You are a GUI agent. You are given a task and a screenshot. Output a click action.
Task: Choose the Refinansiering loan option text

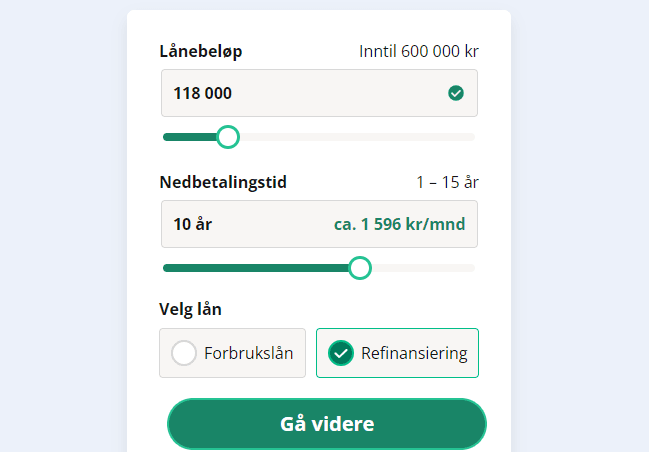[x=414, y=353]
